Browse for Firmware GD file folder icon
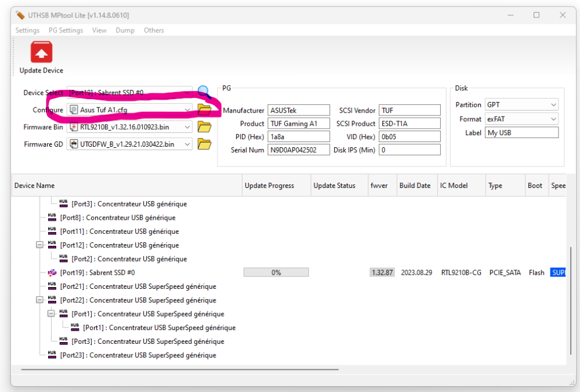 (x=204, y=144)
